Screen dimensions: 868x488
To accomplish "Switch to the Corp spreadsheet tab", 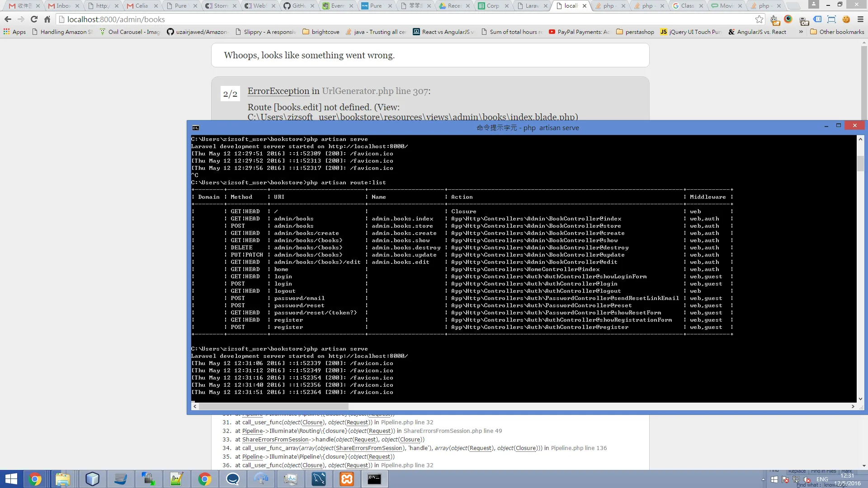I will coord(491,6).
